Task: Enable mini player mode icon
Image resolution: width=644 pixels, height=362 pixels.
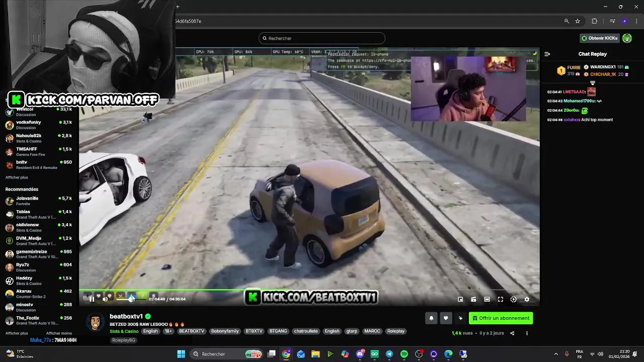Action: tap(460, 299)
